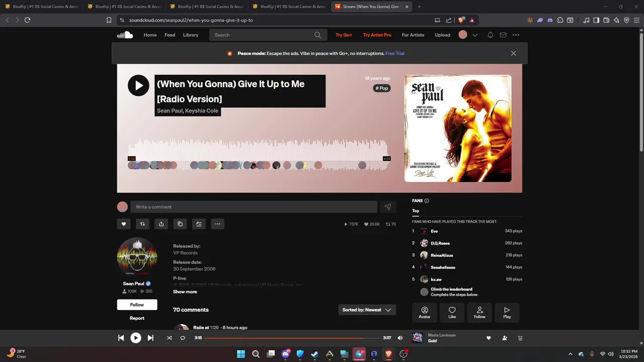
Task: Copy link of the track
Action: (180, 224)
